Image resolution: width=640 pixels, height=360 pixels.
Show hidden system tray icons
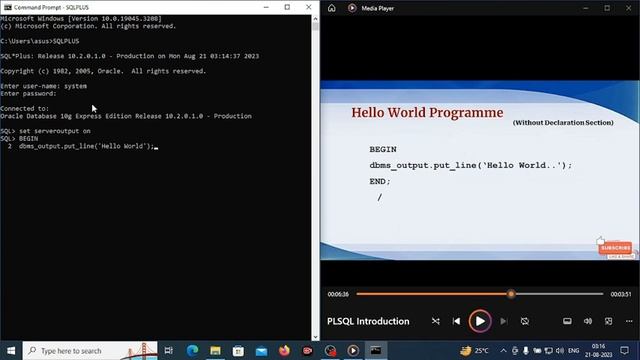coord(503,351)
